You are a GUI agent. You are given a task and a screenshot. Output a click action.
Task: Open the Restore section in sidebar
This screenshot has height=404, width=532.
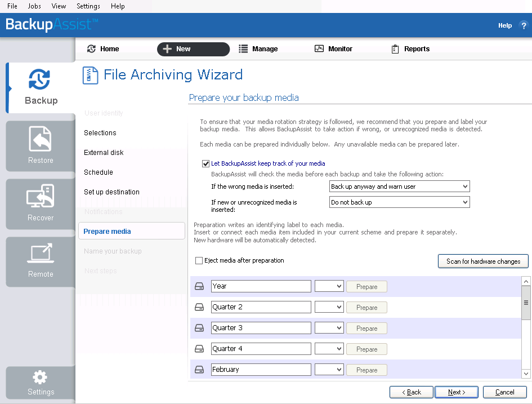(x=41, y=145)
